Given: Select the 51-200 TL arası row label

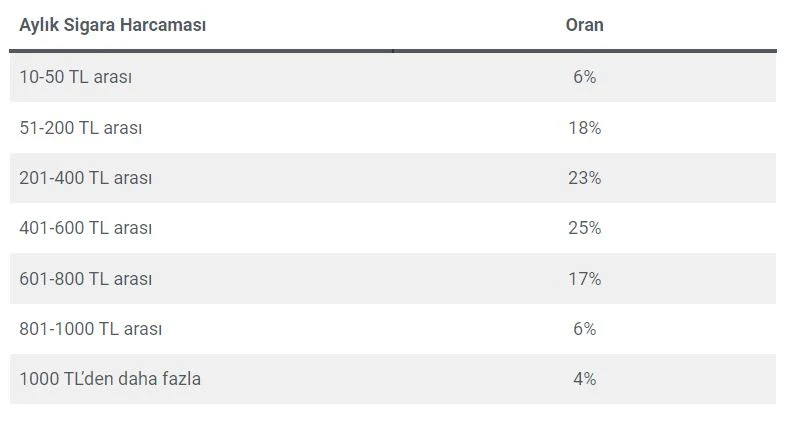Looking at the screenshot, I should point(80,128).
